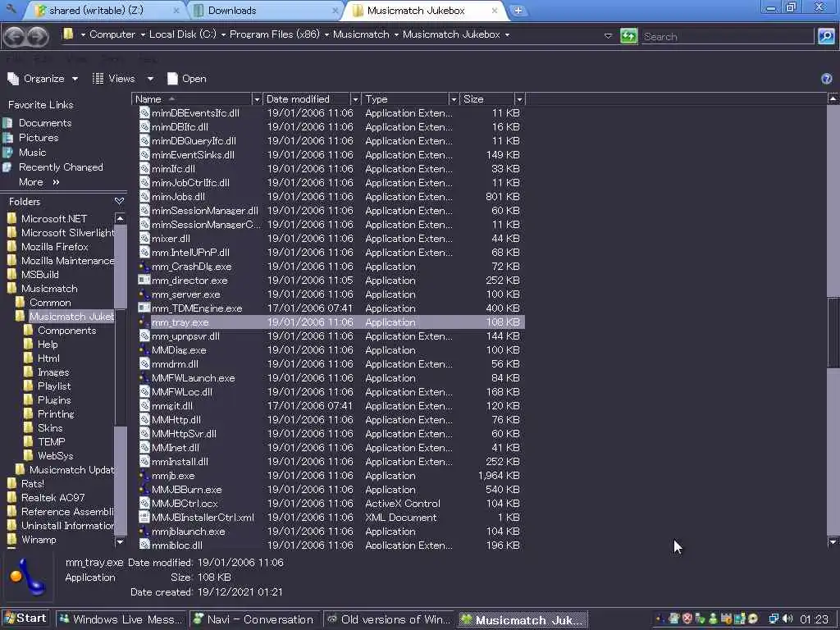Open the Name column filter dropdown
This screenshot has height=630, width=840.
pos(257,99)
